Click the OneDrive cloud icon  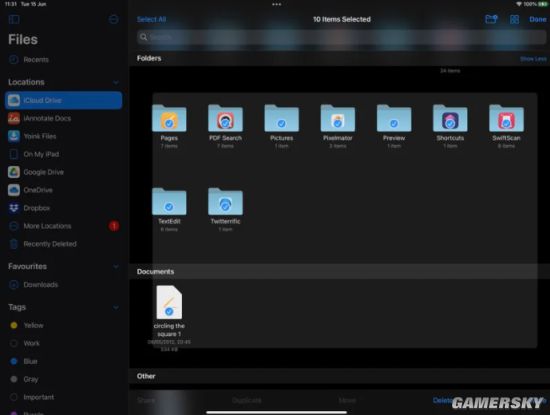pyautogui.click(x=14, y=190)
